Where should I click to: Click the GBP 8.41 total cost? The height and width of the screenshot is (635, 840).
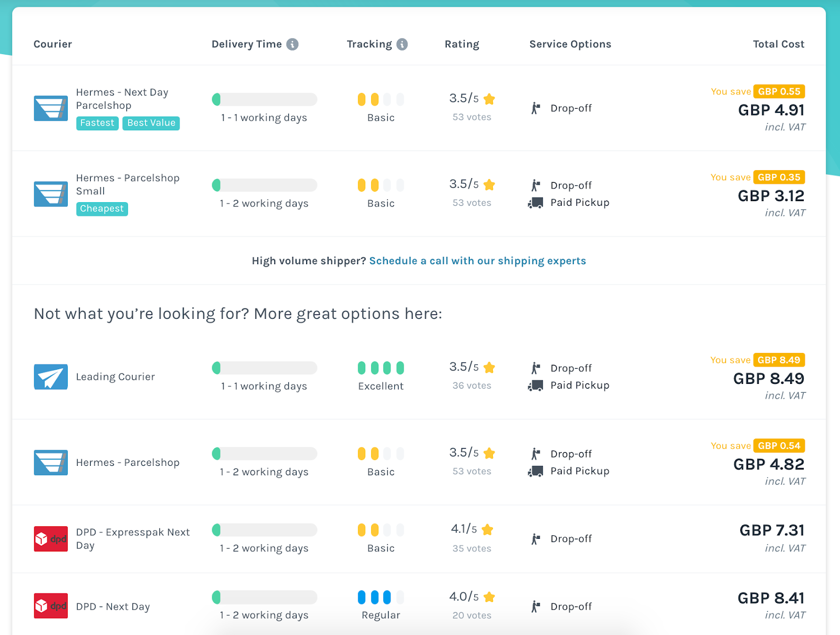click(x=771, y=598)
